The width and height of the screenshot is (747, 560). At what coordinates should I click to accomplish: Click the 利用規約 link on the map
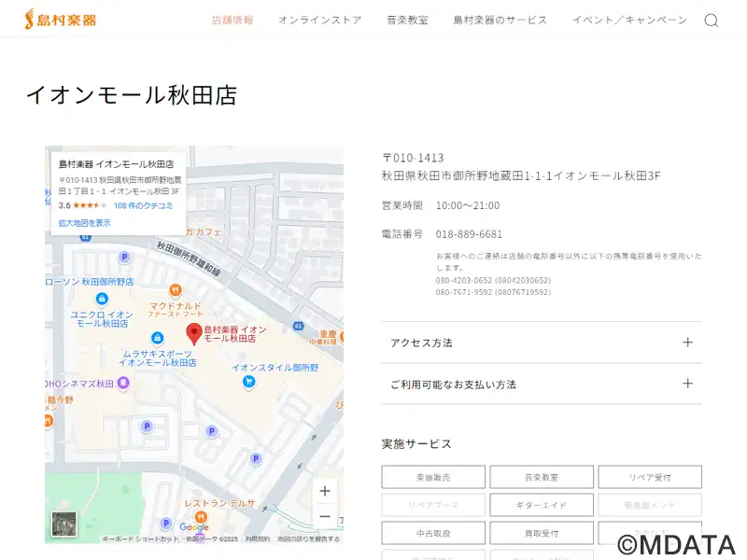[258, 539]
